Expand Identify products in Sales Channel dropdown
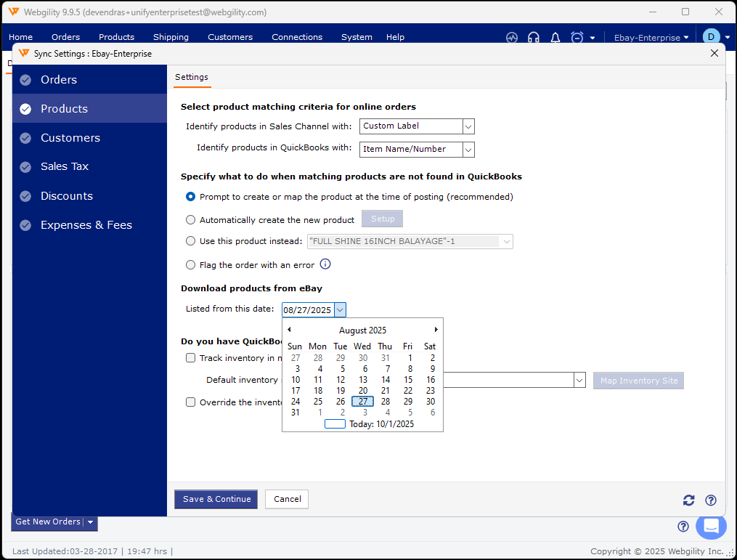The height and width of the screenshot is (560, 737). click(468, 126)
